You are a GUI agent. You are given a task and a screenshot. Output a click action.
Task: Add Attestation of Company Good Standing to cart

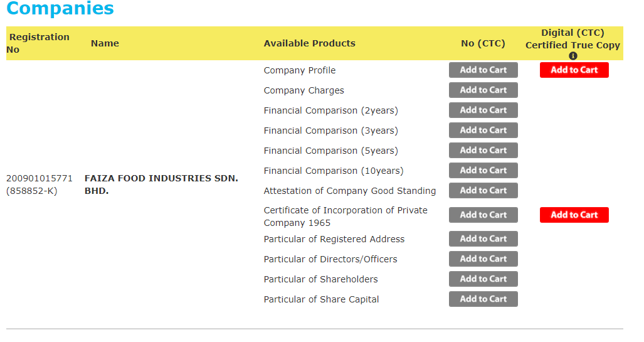(483, 190)
